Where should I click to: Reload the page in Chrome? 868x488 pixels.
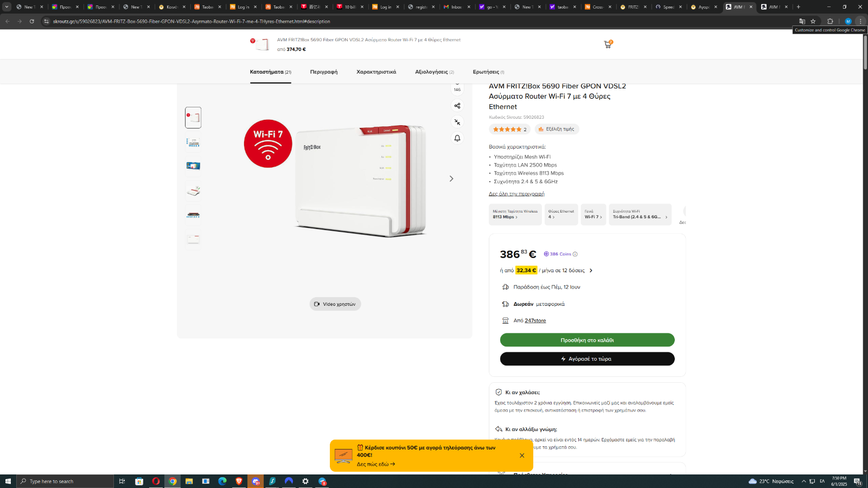pos(31,21)
